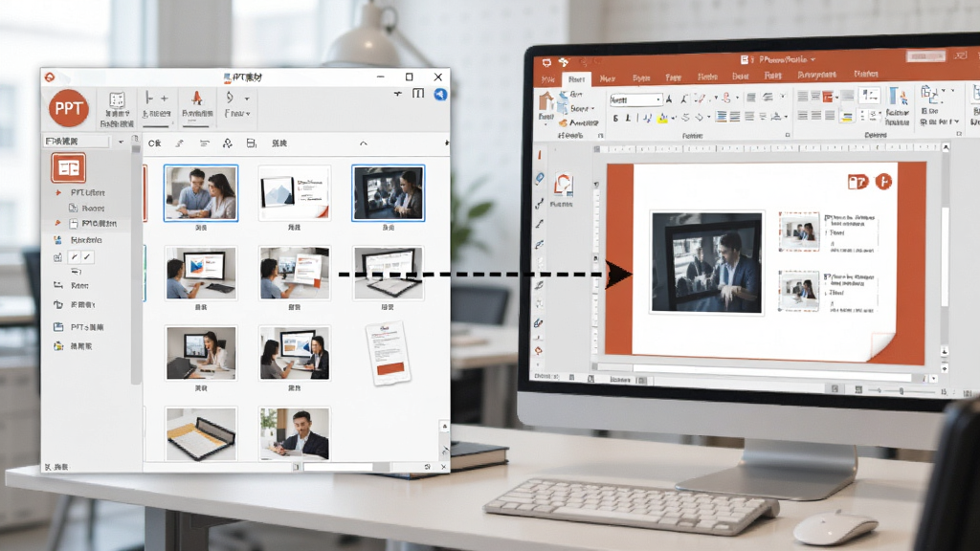Click the search box in PowerPoint title bar

tap(925, 56)
